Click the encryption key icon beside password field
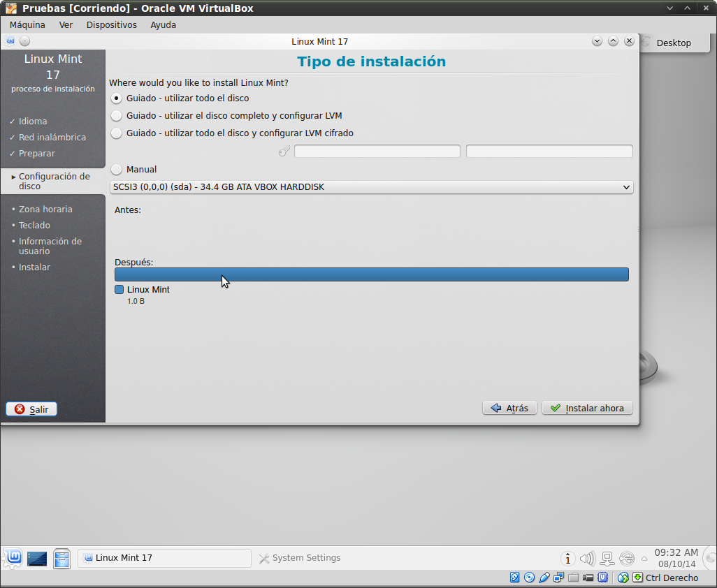The width and height of the screenshot is (717, 588). click(284, 151)
